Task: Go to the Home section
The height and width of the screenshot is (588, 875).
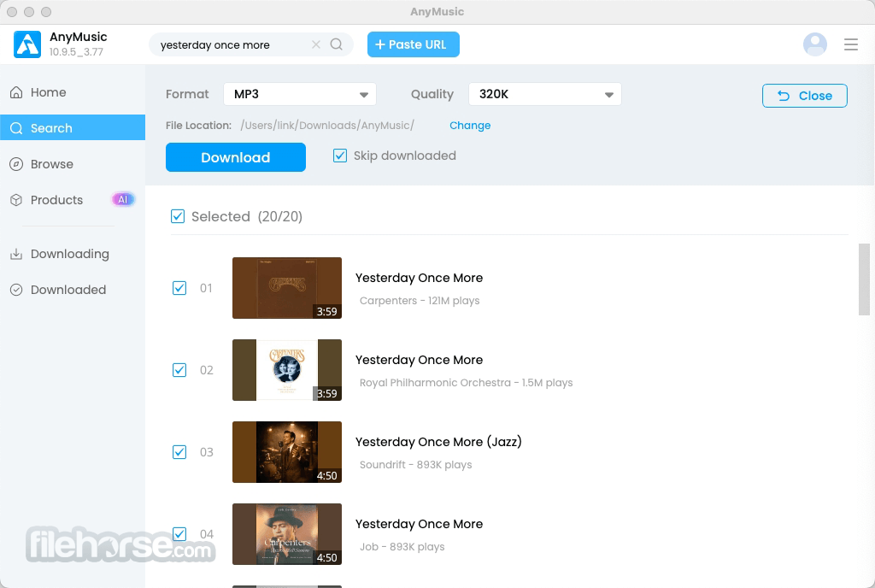Action: click(x=73, y=92)
